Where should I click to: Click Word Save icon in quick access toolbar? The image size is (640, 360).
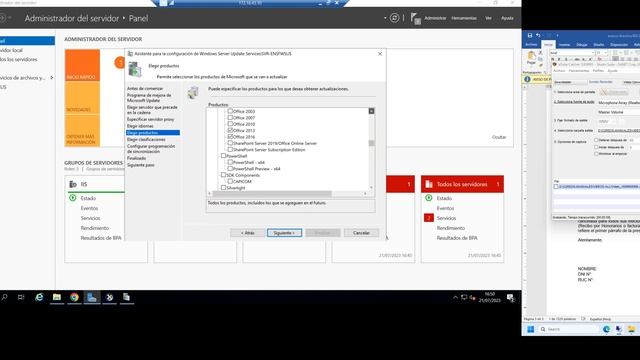(x=530, y=36)
